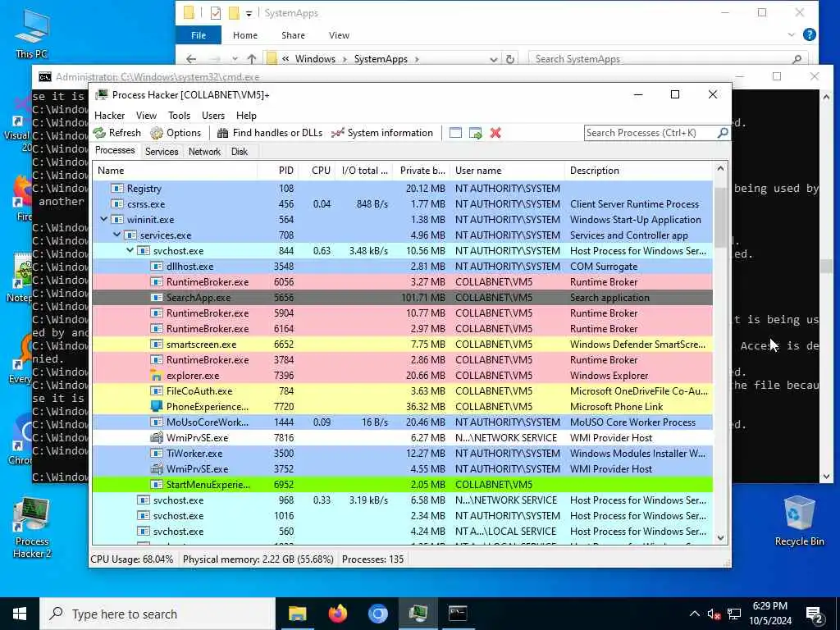Sort by Private bytes column header
The width and height of the screenshot is (840, 630).
click(x=422, y=171)
